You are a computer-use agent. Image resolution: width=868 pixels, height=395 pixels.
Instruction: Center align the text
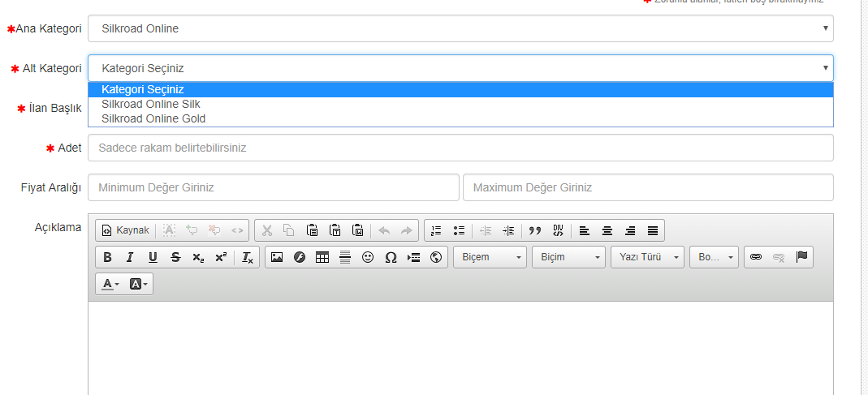pyautogui.click(x=607, y=230)
